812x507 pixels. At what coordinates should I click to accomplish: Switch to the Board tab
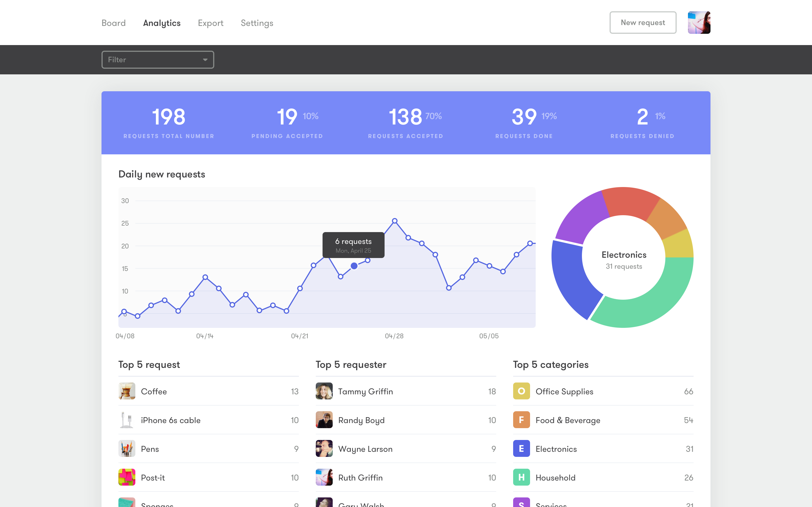click(x=113, y=23)
